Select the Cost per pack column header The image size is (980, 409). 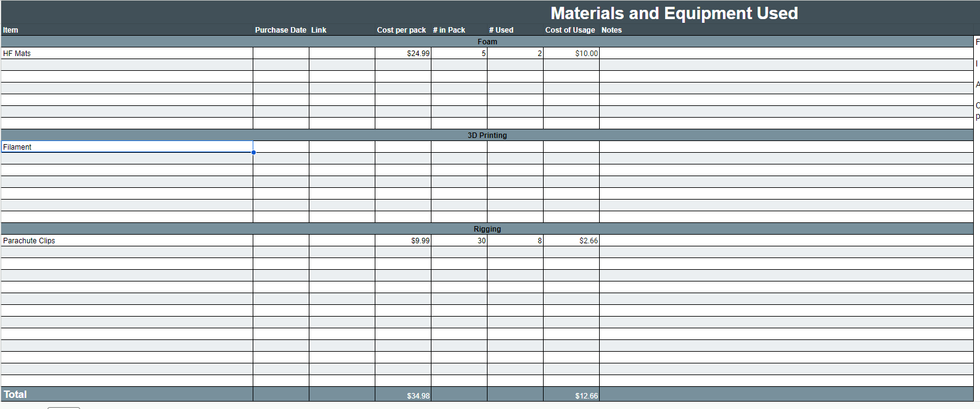(x=401, y=30)
